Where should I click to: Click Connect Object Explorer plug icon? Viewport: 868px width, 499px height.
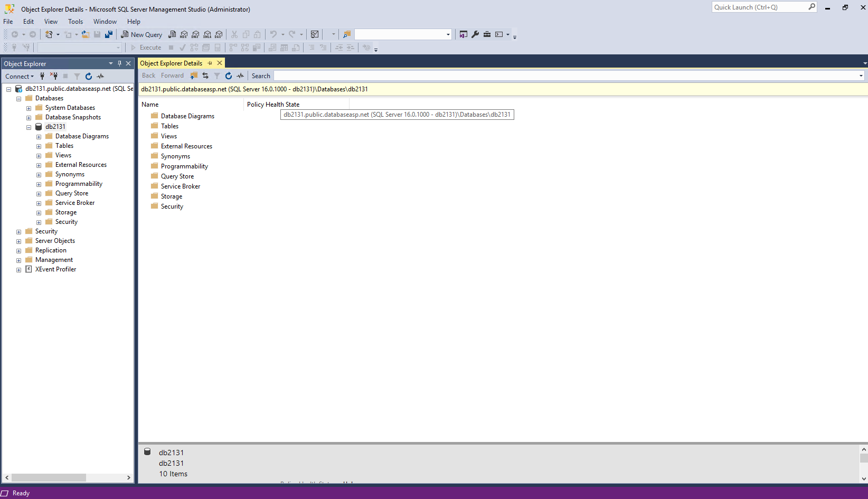(42, 76)
